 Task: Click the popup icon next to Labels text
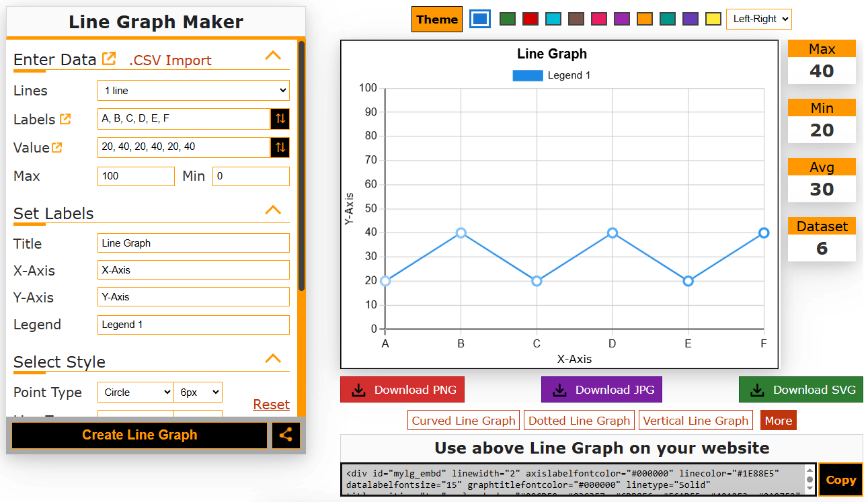tap(65, 119)
